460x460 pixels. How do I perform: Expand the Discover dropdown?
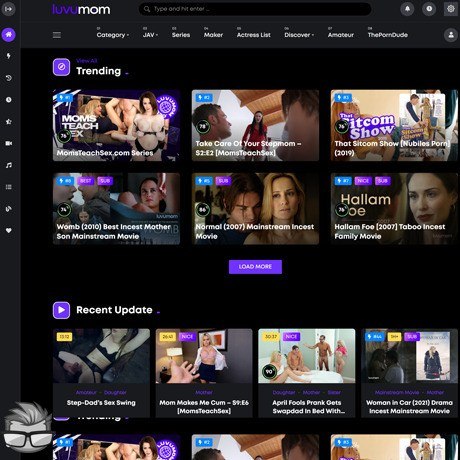299,35
